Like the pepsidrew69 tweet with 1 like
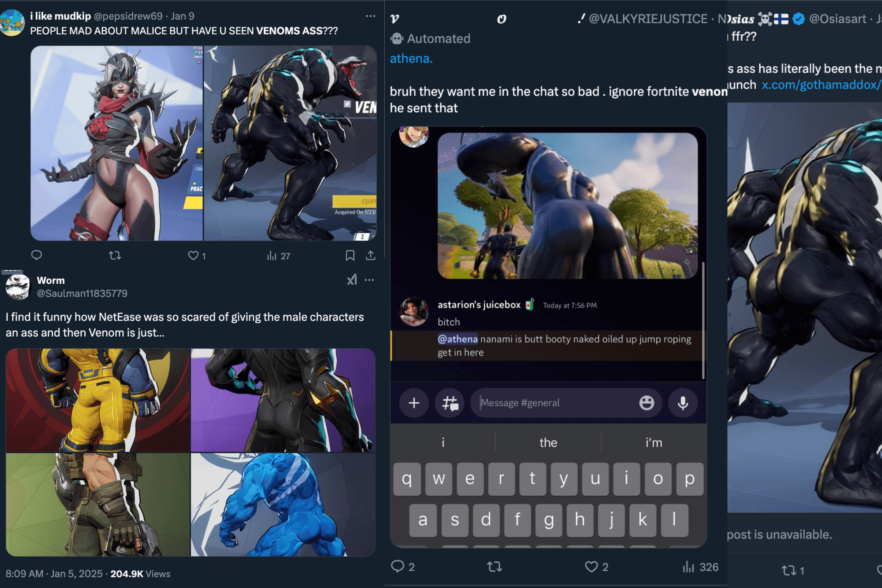Image resolution: width=882 pixels, height=588 pixels. [x=197, y=256]
